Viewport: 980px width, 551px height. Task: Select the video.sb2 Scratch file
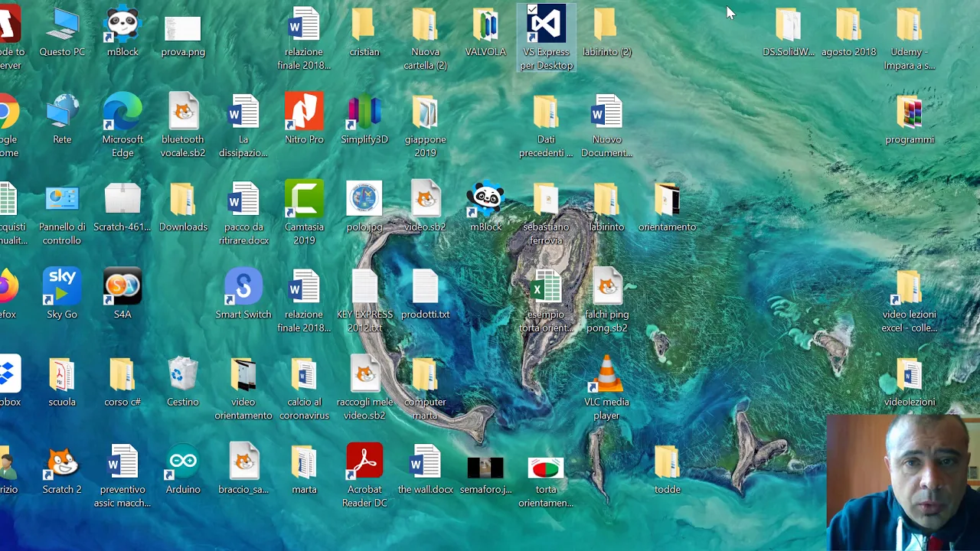click(425, 207)
